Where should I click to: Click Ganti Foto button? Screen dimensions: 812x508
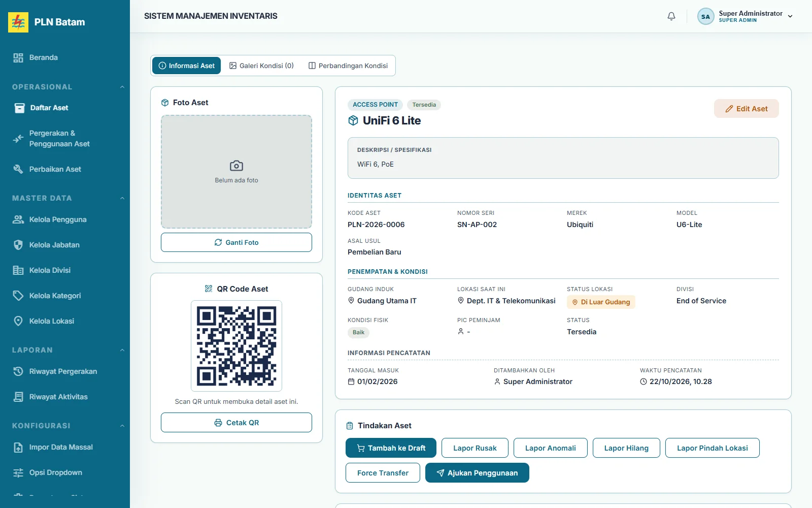click(236, 242)
